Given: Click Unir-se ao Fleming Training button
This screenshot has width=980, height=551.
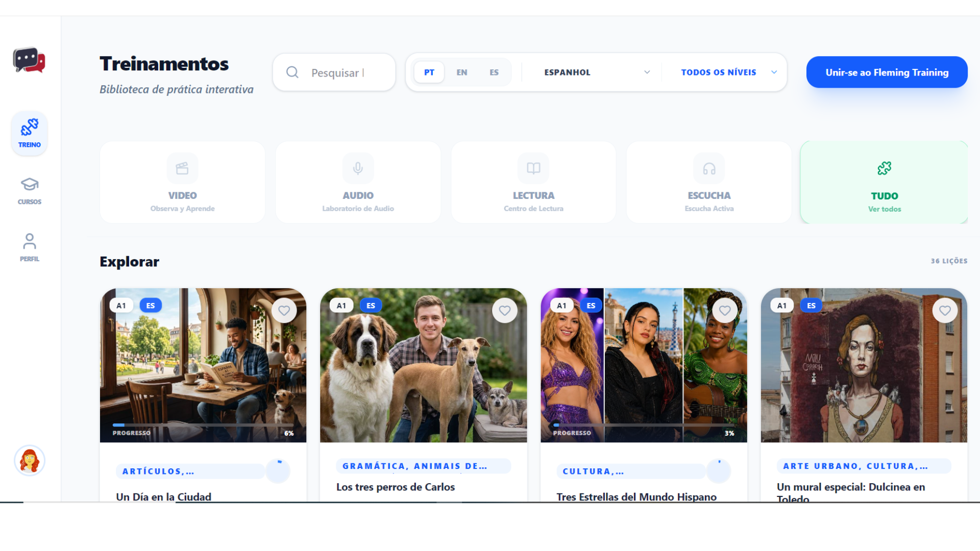Looking at the screenshot, I should [x=887, y=72].
